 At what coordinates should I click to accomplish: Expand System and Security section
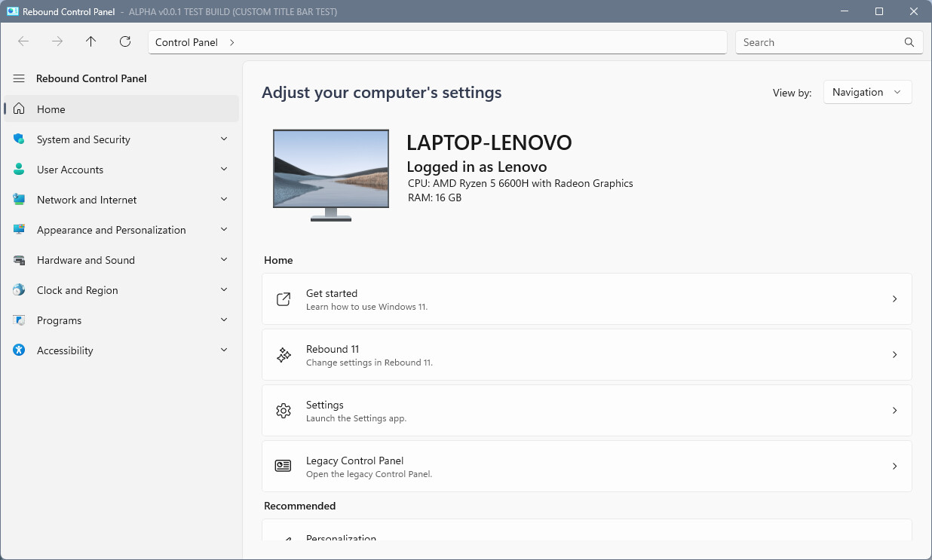point(224,139)
